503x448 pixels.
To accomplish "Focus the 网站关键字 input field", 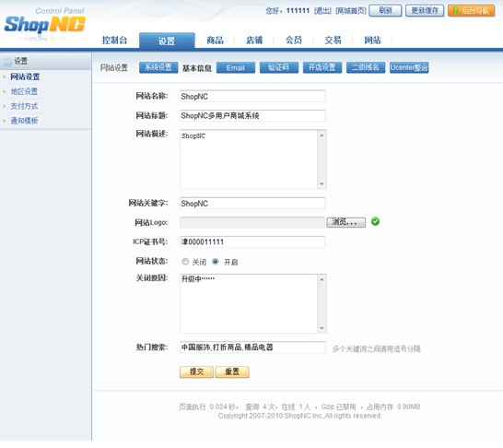I will pos(252,204).
